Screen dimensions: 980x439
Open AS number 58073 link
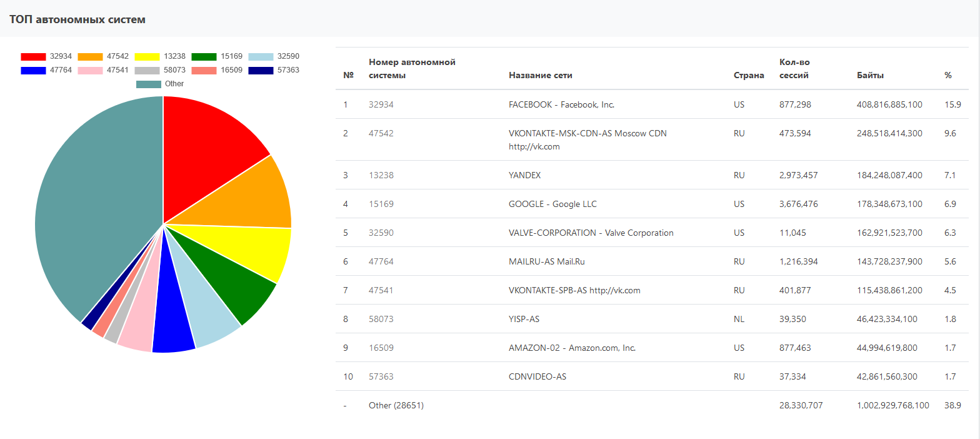pyautogui.click(x=381, y=319)
